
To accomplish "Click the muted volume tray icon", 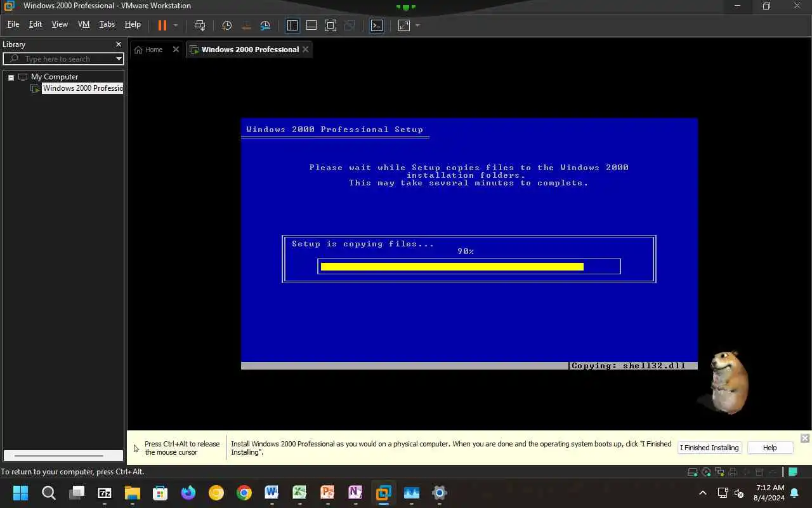I will tap(739, 493).
